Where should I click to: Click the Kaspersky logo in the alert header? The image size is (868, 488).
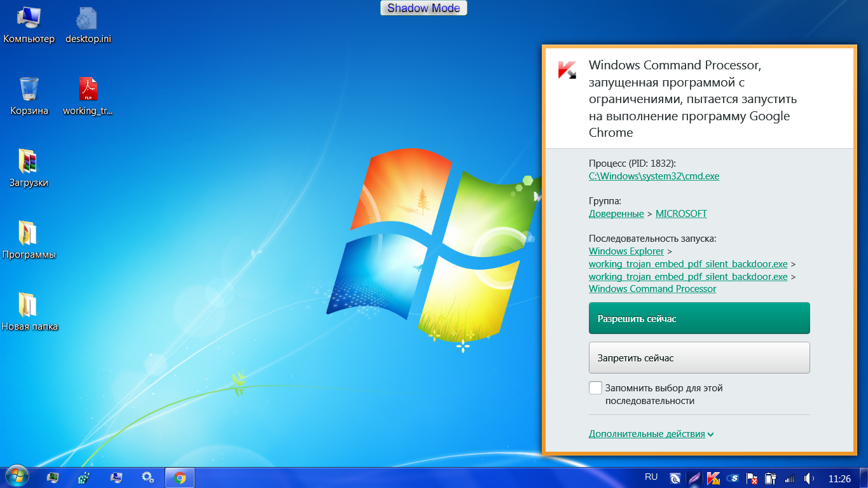click(567, 70)
